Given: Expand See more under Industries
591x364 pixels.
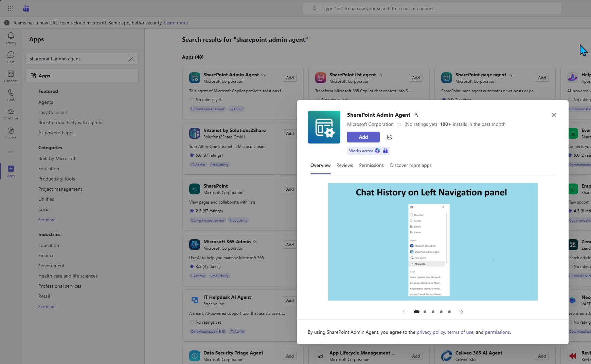Looking at the screenshot, I should [x=47, y=307].
